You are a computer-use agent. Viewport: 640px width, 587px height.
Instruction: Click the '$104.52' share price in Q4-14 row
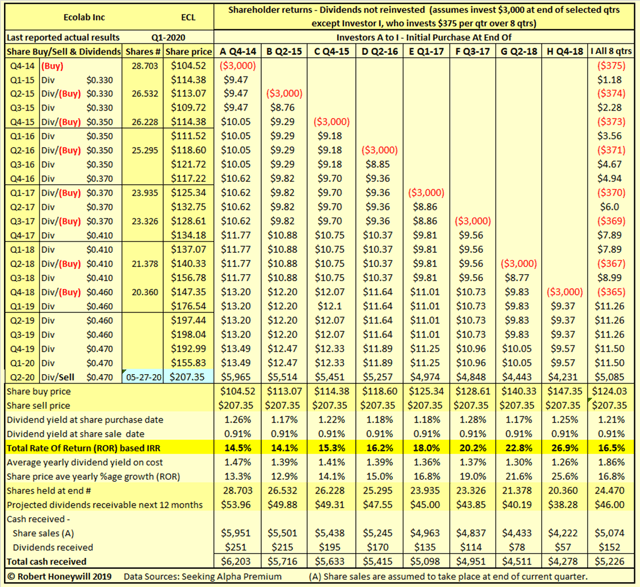point(188,66)
